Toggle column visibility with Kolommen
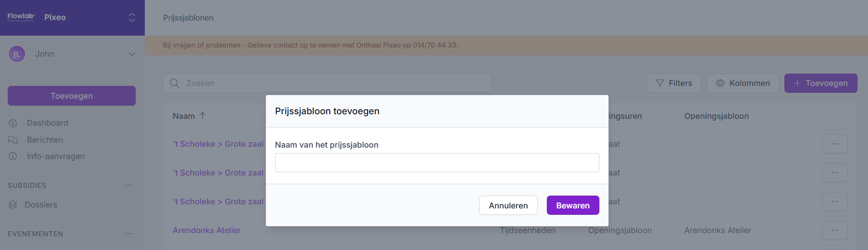This screenshot has height=250, width=868. (743, 83)
